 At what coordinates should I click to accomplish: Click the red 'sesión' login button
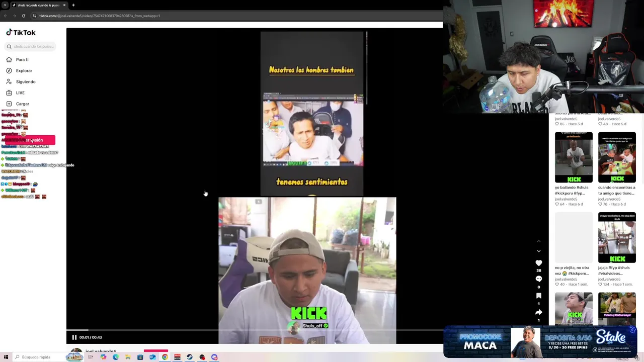tap(31, 140)
